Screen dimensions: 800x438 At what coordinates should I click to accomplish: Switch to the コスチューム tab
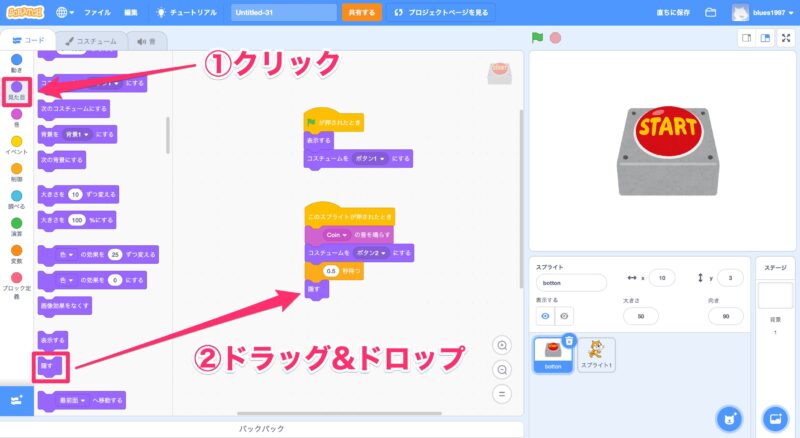(87, 41)
